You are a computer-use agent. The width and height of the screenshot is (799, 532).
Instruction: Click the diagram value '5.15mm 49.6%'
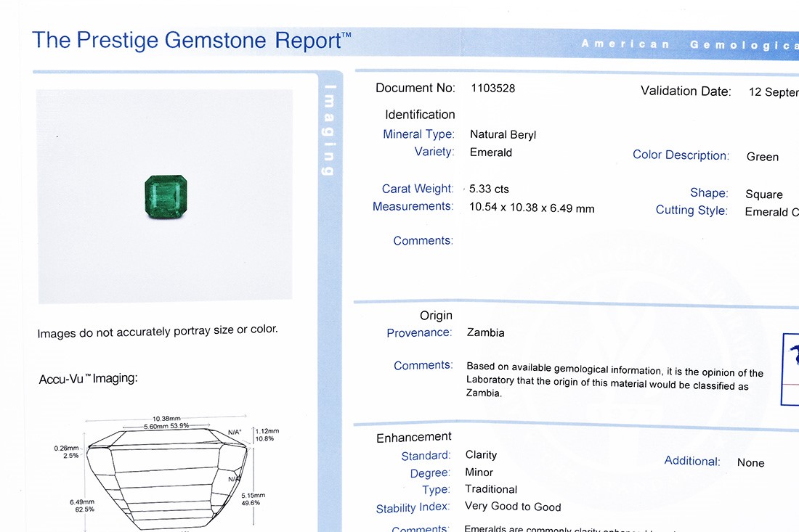coord(254,499)
